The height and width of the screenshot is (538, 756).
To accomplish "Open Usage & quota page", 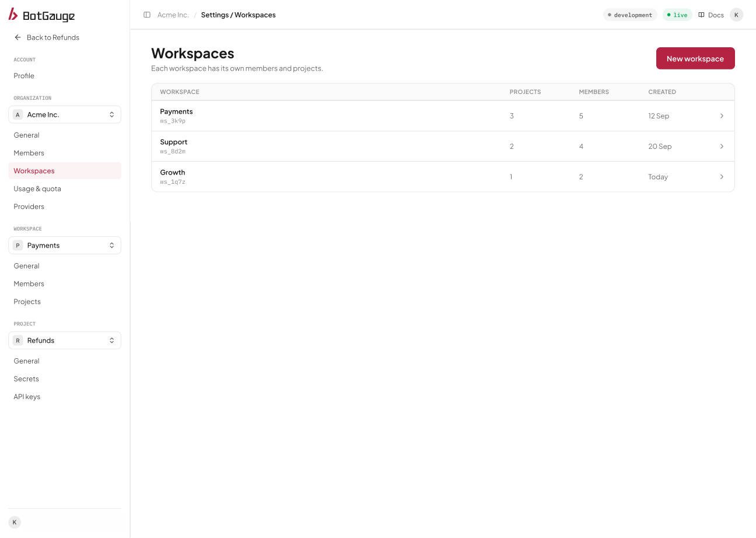I will click(x=37, y=188).
